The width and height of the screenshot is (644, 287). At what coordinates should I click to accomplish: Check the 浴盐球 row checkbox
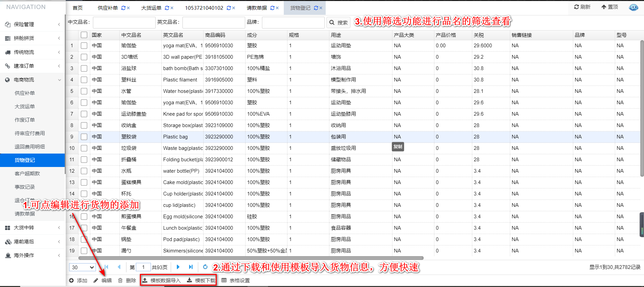[x=84, y=68]
